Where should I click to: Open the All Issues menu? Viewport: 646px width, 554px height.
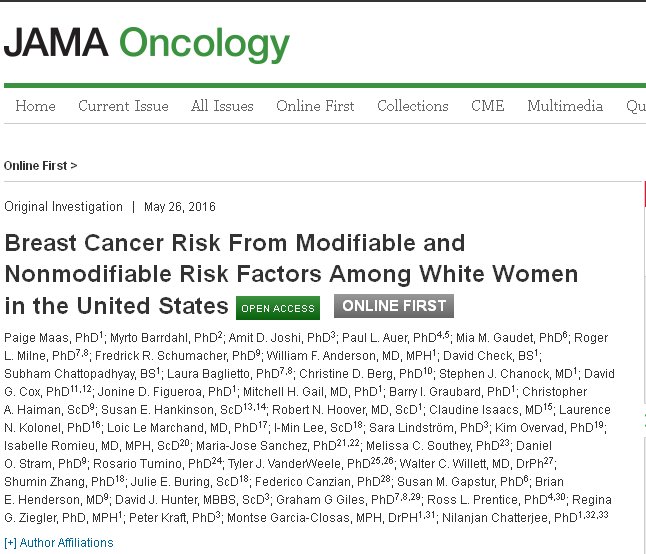point(222,106)
